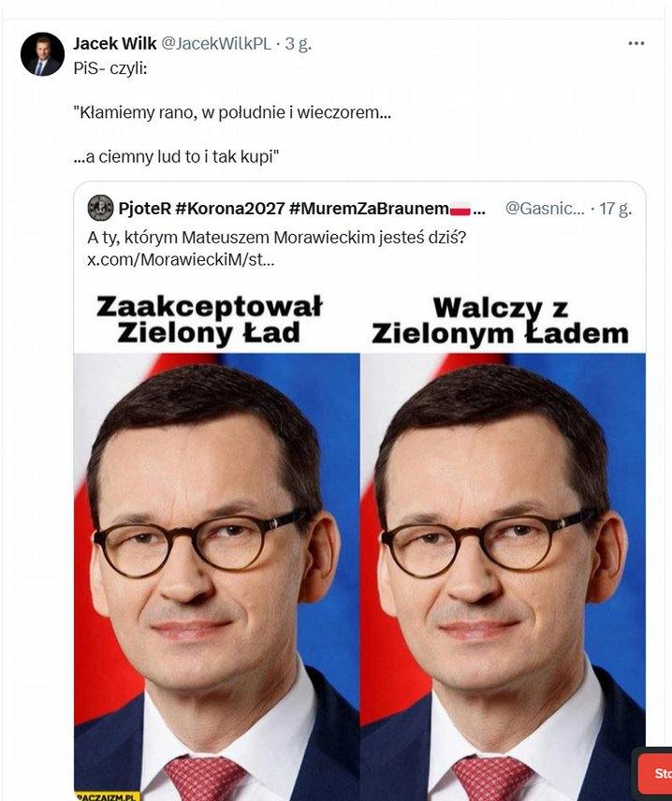Open the Jacek Wilk display name link
Image resolution: width=672 pixels, height=801 pixels.
pos(114,44)
